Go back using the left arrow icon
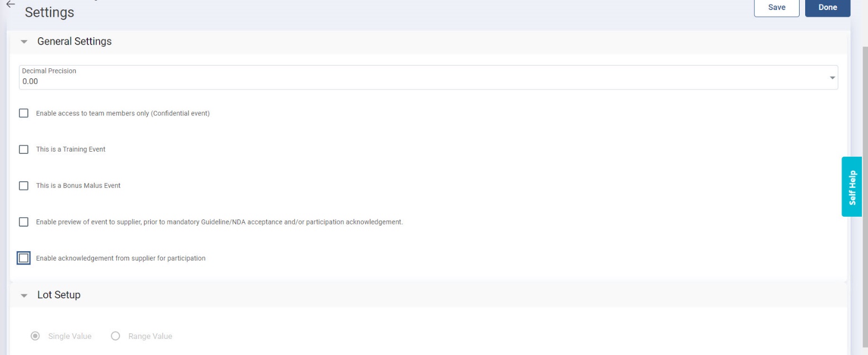 coord(11,4)
